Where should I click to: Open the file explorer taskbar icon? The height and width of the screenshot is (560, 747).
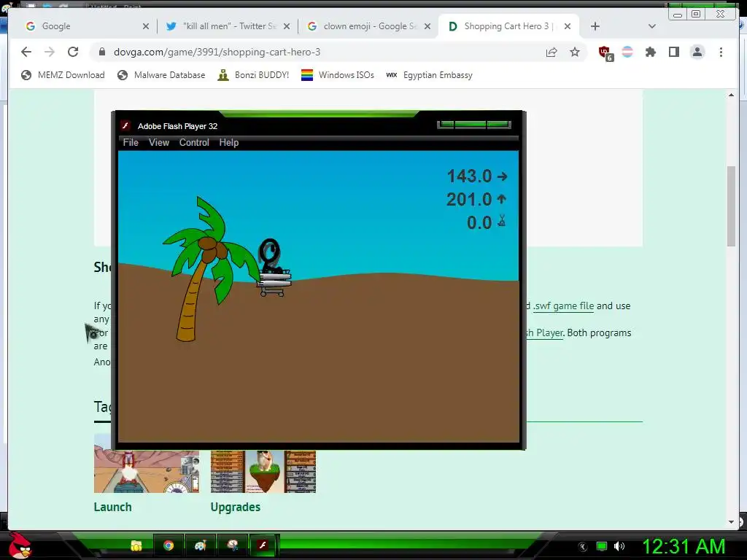[136, 545]
